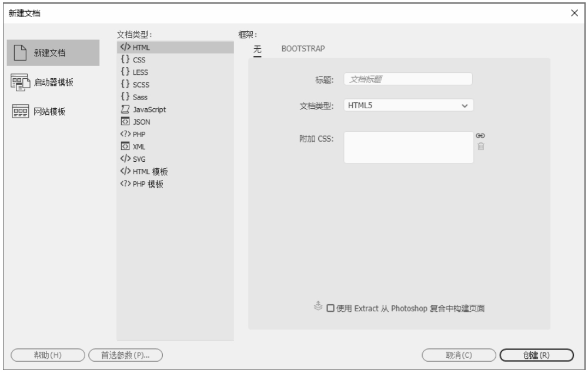Viewport: 588px width, 373px height.
Task: Switch to the 无 framework tab
Action: (x=258, y=49)
